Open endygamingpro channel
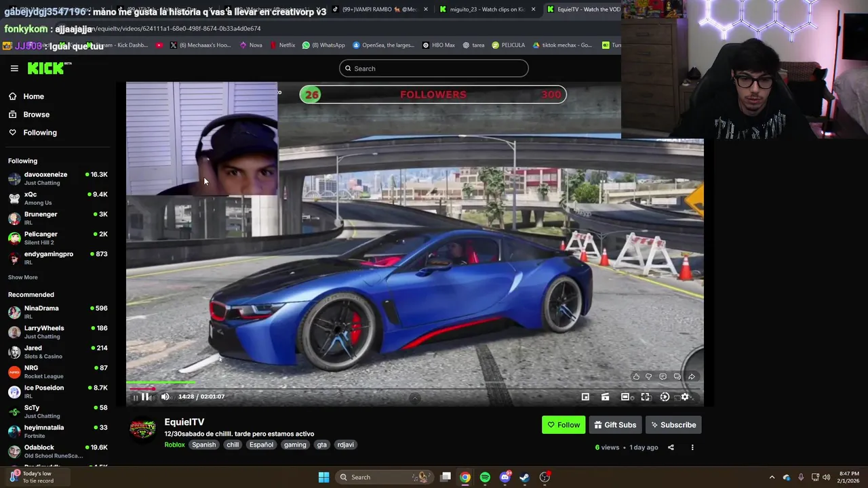This screenshot has width=868, height=488. (x=58, y=258)
